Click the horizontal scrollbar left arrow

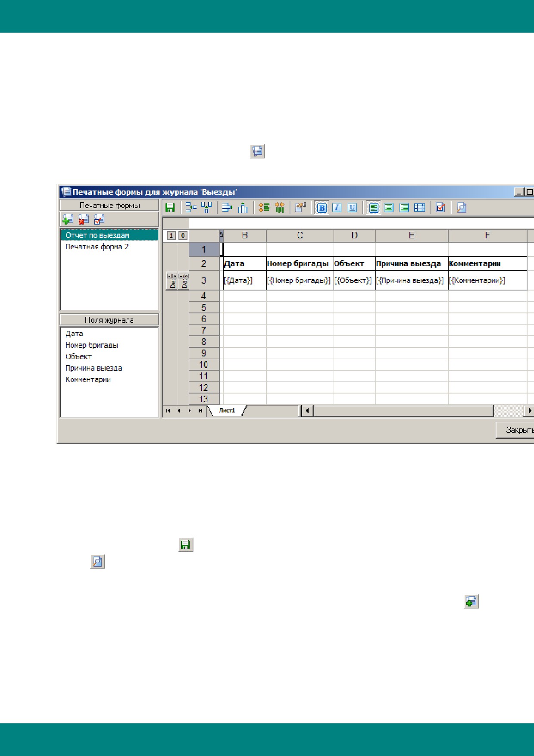tap(307, 411)
